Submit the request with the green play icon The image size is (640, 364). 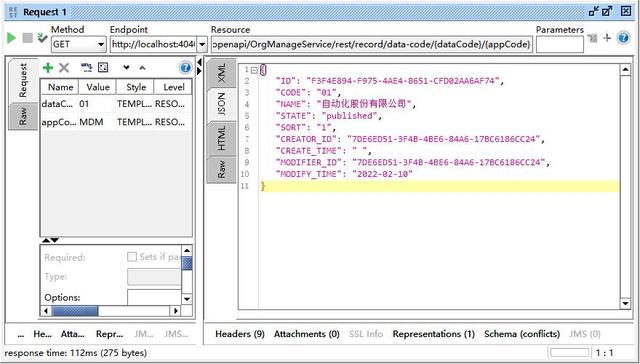pos(11,38)
